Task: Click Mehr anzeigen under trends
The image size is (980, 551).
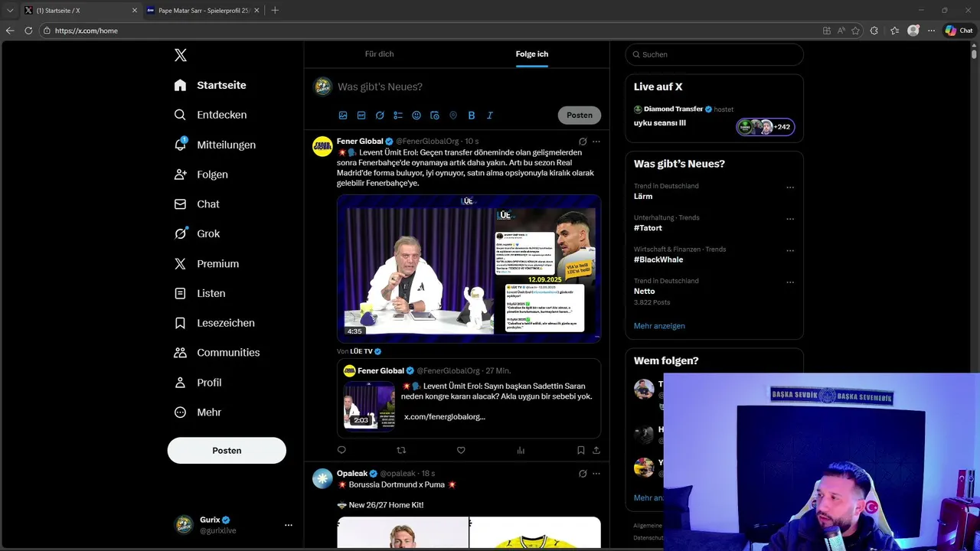Action: 659,326
